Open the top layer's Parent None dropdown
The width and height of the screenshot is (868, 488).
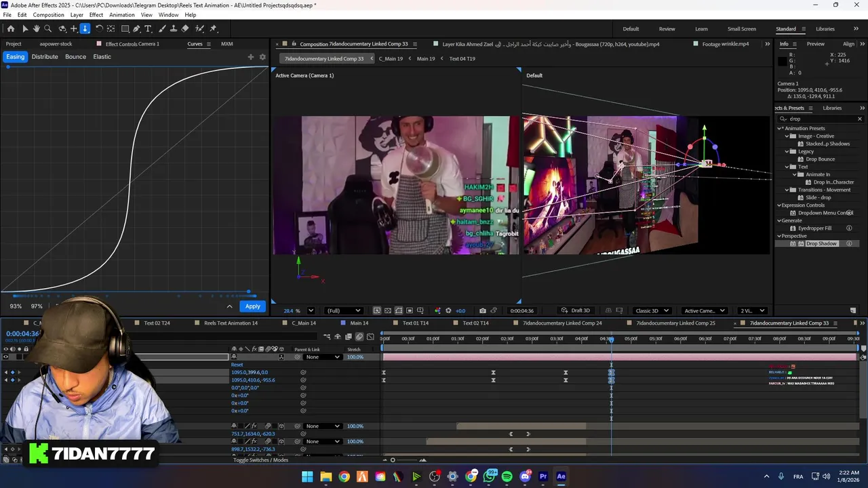coord(322,357)
